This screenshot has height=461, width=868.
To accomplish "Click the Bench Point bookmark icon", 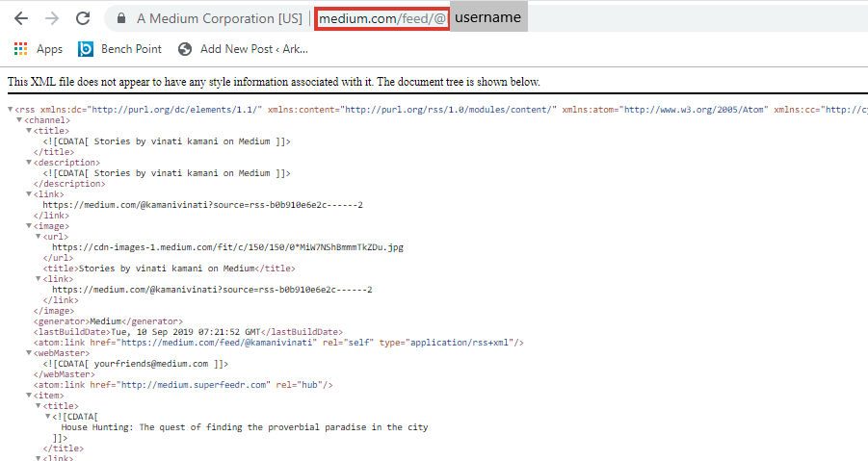I will click(85, 49).
